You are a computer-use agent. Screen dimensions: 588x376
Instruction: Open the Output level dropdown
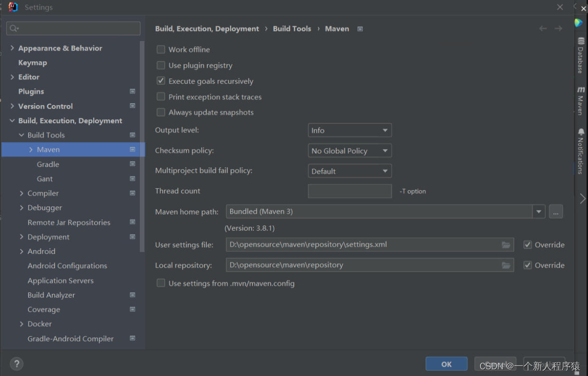pos(350,130)
